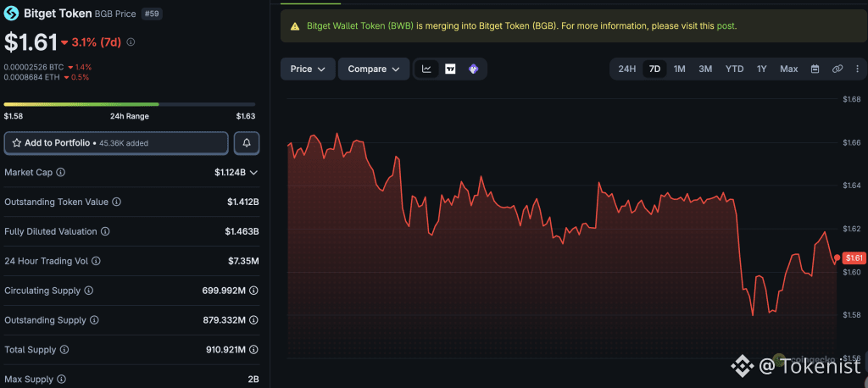Select the 24H time range
Screen dimensions: 868x388
tap(626, 69)
